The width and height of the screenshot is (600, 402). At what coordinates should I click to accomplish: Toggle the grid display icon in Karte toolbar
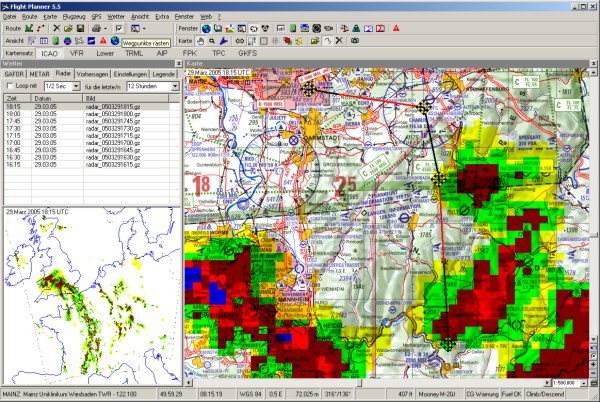pyautogui.click(x=275, y=41)
